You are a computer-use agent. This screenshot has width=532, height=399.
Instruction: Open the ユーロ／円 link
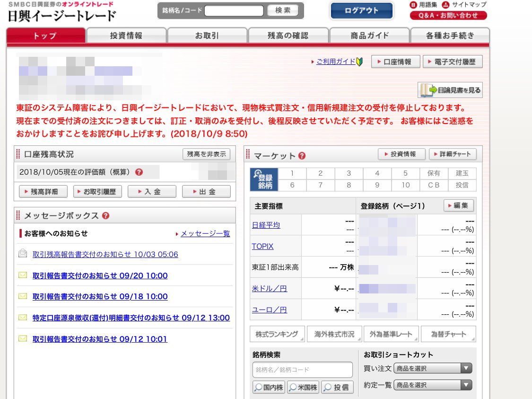click(x=270, y=310)
